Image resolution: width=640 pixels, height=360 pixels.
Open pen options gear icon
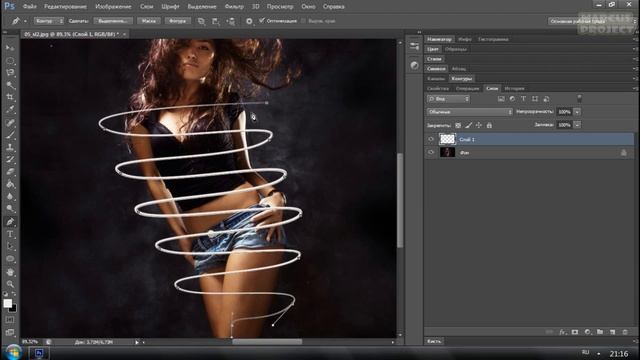249,21
